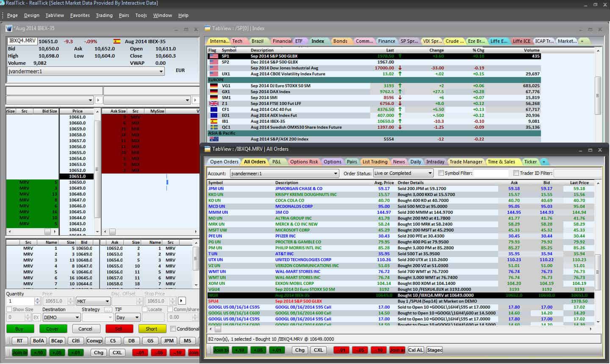Click the German flag icon for VG1

[214, 85]
